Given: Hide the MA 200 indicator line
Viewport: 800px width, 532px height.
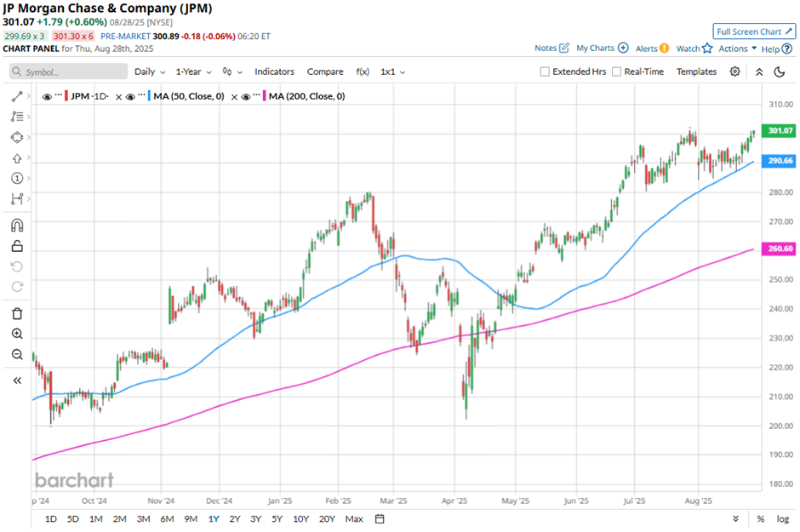Looking at the screenshot, I should click(x=245, y=97).
